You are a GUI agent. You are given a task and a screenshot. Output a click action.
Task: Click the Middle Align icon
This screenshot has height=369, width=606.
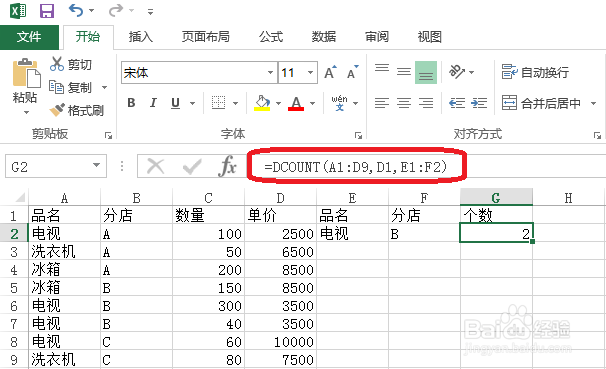(x=404, y=72)
